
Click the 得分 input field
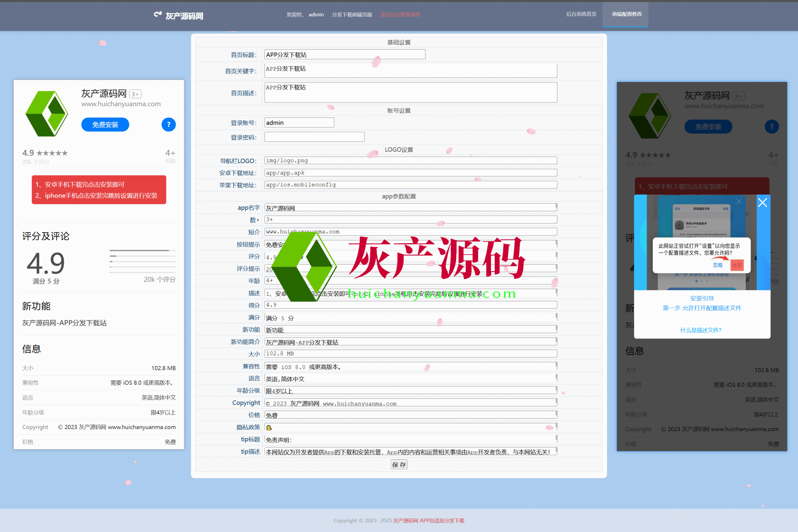coord(411,305)
